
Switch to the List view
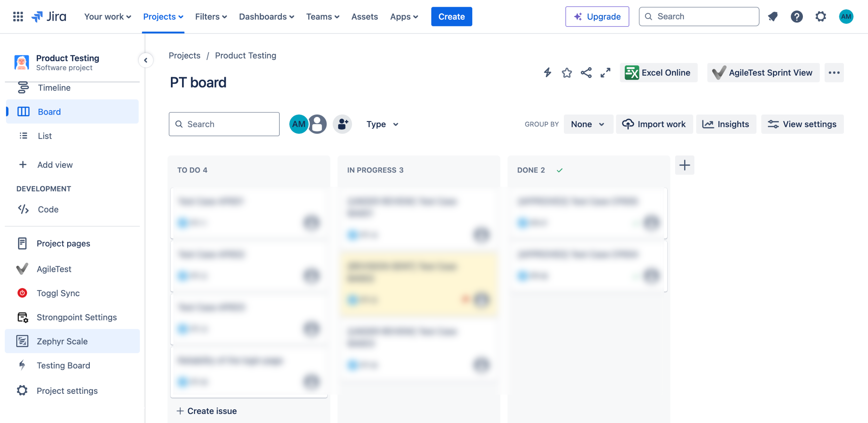[x=45, y=136]
